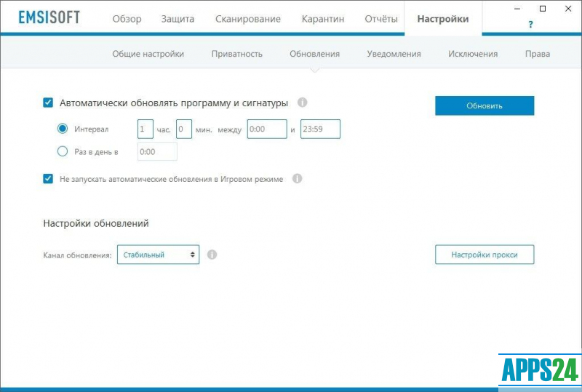Show info icon beside Game mode option

pyautogui.click(x=297, y=178)
